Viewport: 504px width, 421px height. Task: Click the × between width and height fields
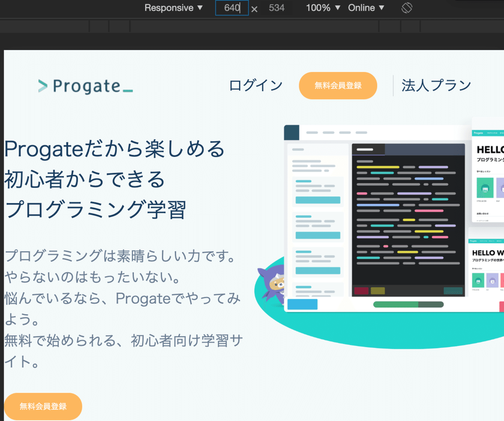coord(255,8)
